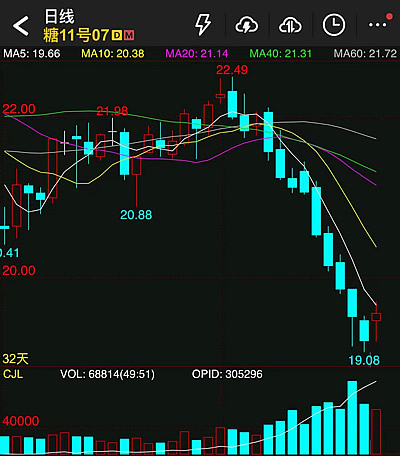Viewport: 400px width, 456px height.
Task: Switch period via the 日线 label
Action: click(59, 17)
